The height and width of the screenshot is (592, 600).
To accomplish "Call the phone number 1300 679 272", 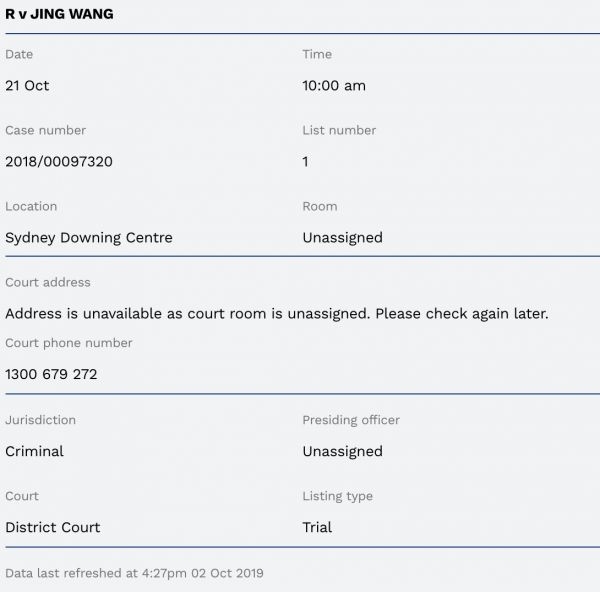I will pyautogui.click(x=51, y=375).
